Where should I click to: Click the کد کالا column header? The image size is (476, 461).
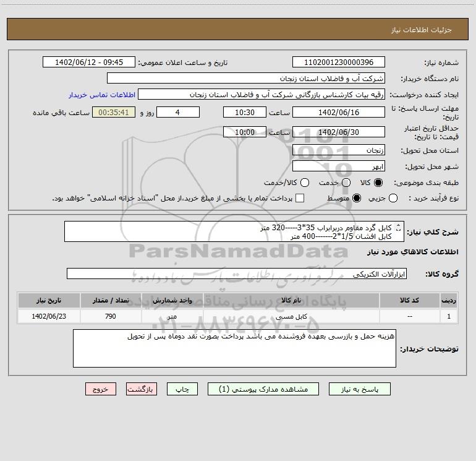pyautogui.click(x=409, y=301)
